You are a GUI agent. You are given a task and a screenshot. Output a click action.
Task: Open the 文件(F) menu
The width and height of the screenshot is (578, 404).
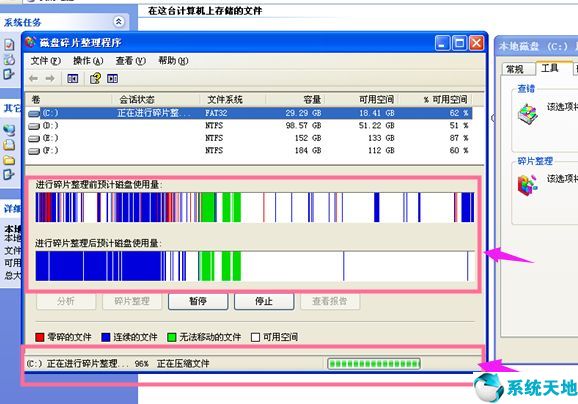point(45,61)
